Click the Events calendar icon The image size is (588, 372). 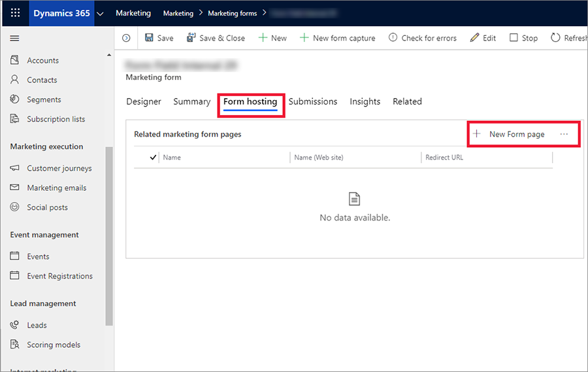click(x=14, y=256)
